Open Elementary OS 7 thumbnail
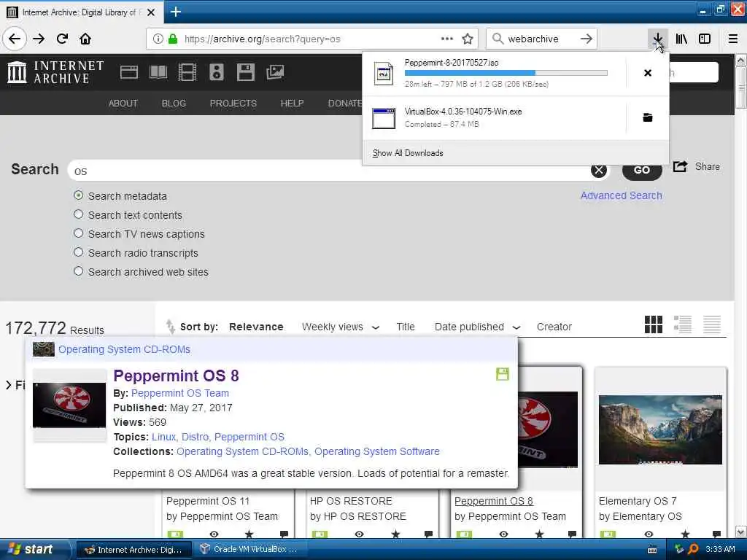This screenshot has width=747, height=560. click(x=660, y=429)
